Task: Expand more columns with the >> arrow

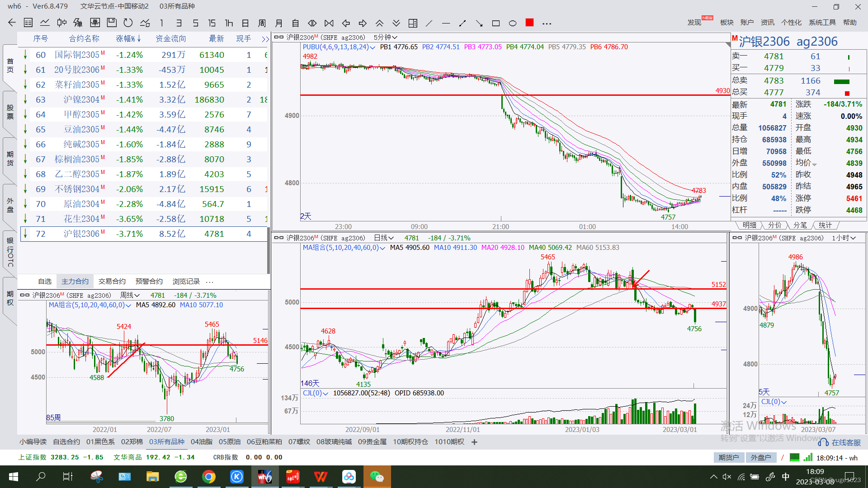Action: (265, 39)
